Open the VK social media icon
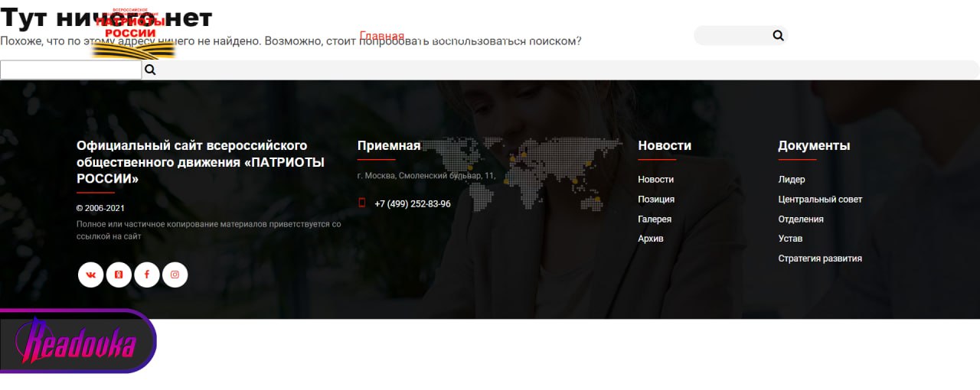 91,275
